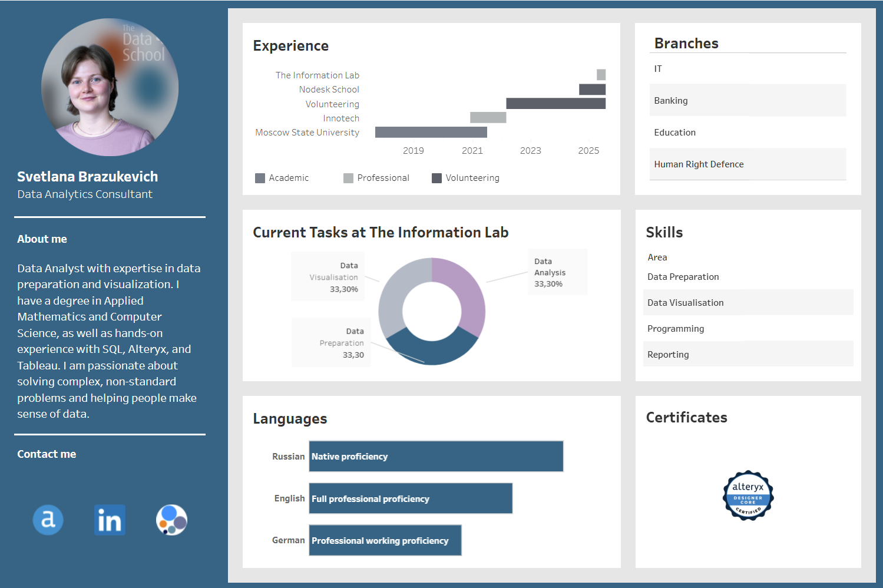Click the Area column header in Skills
Screen dimensions: 883x588
(x=657, y=257)
